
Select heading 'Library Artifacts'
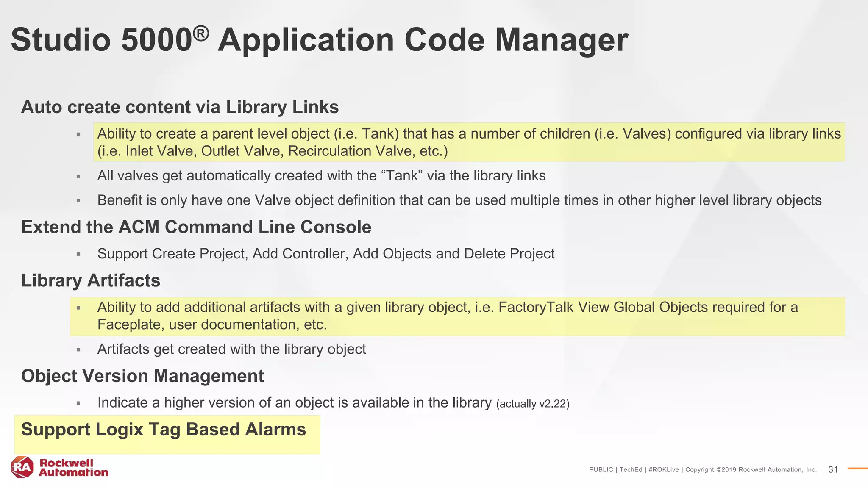pos(91,280)
